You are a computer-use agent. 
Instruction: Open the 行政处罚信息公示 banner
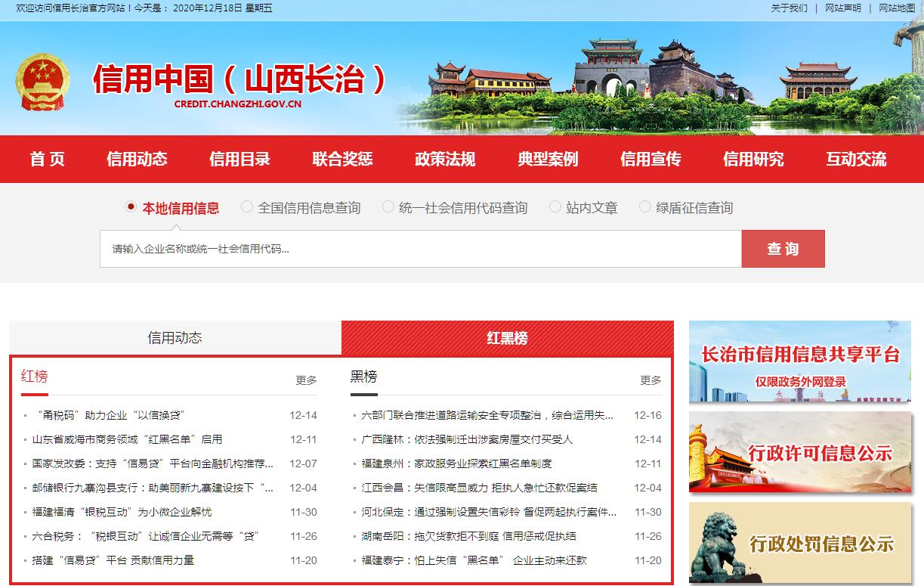click(x=799, y=542)
